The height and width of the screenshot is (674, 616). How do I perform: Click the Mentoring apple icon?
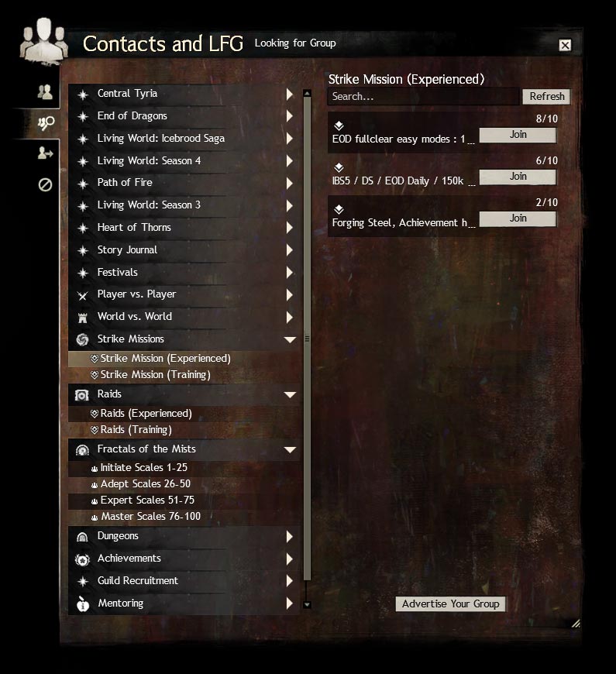click(83, 604)
